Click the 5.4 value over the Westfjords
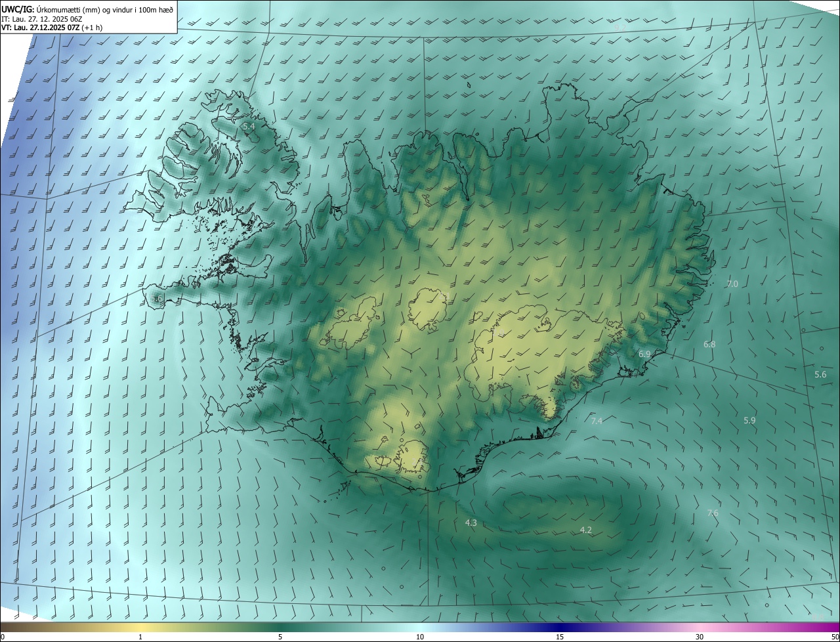 (249, 125)
